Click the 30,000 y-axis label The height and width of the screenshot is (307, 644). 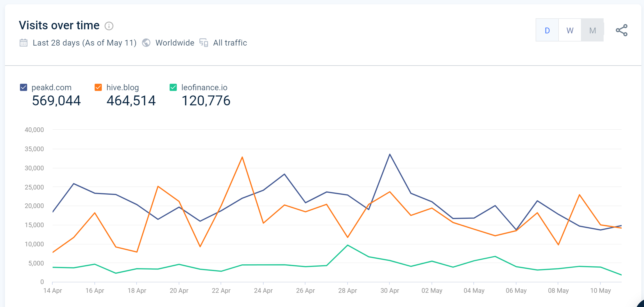tap(34, 168)
